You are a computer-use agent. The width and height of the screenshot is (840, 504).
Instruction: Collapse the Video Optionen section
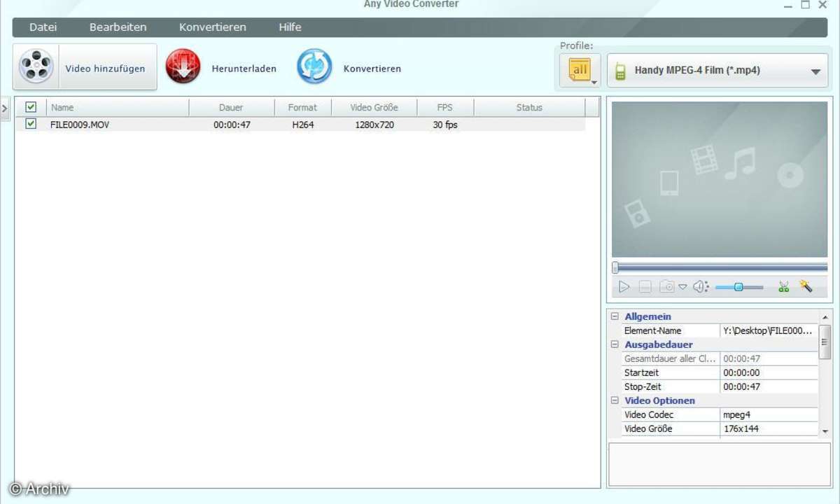click(615, 400)
